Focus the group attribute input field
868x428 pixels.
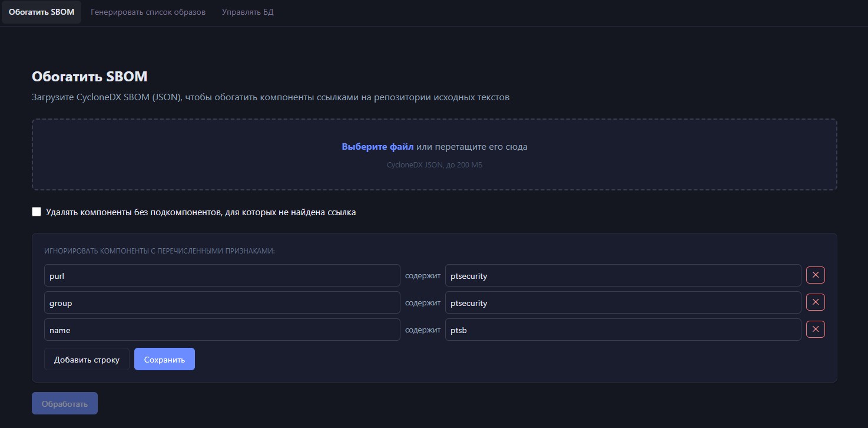pyautogui.click(x=222, y=302)
